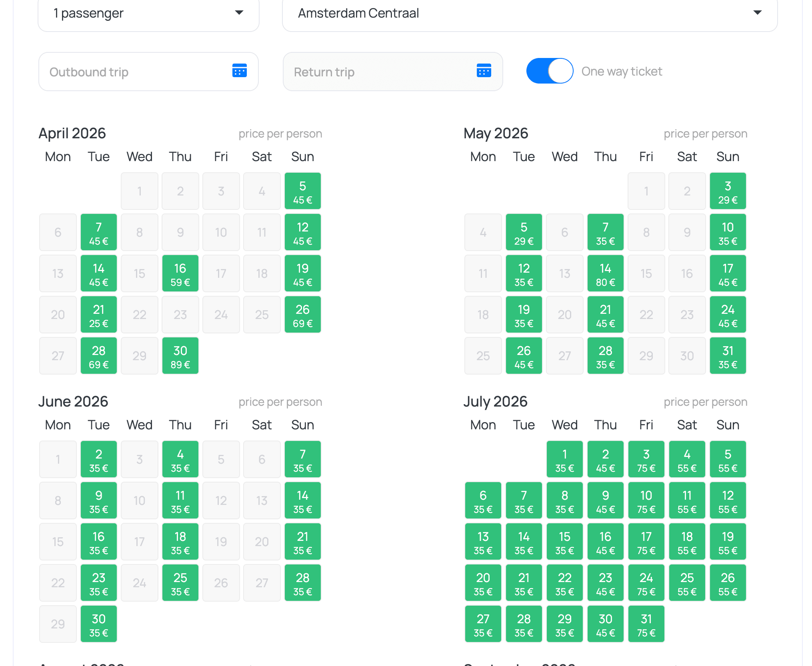
Task: Choose July 16 priced at 45 €
Action: [x=605, y=542]
